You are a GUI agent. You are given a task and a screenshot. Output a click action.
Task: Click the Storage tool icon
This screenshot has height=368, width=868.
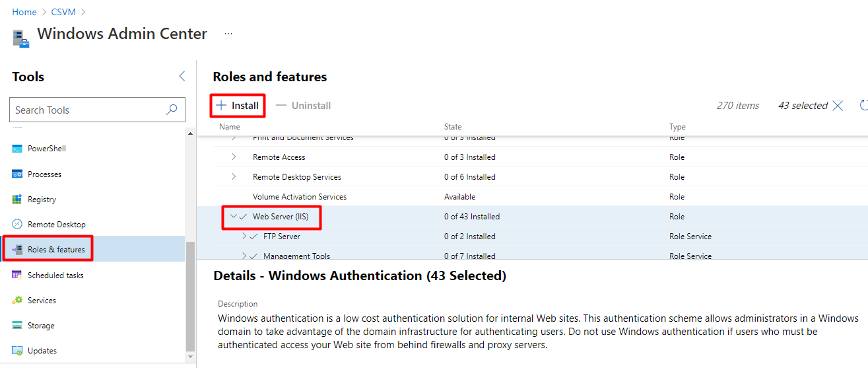[17, 326]
